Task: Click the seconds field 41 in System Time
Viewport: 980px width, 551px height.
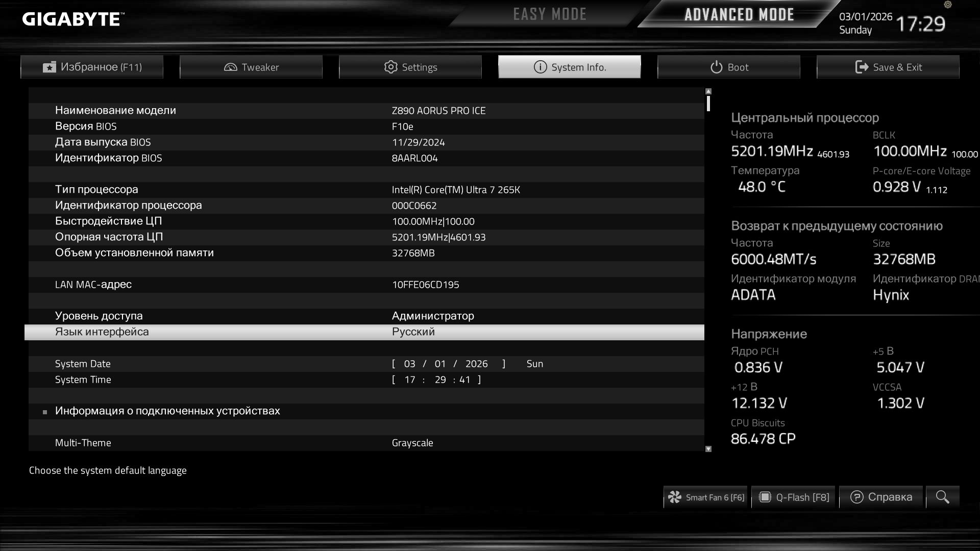Action: (x=464, y=380)
